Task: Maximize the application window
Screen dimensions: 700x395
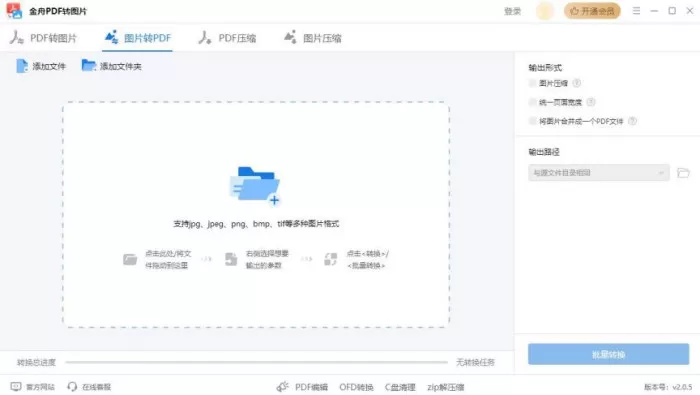Action: coord(672,11)
